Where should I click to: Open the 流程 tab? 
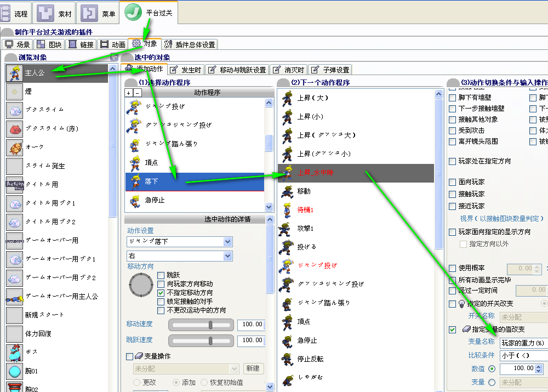(15, 13)
